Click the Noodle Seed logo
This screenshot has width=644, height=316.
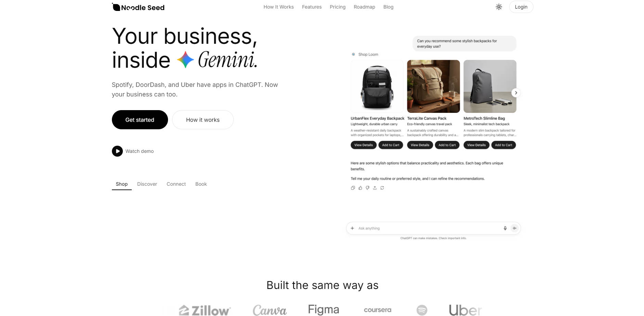pos(138,7)
